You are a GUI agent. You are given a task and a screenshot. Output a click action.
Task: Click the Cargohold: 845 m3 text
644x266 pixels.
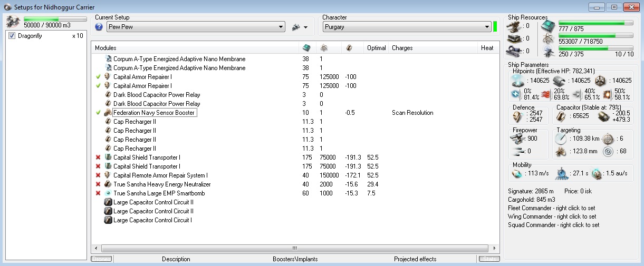coord(532,200)
